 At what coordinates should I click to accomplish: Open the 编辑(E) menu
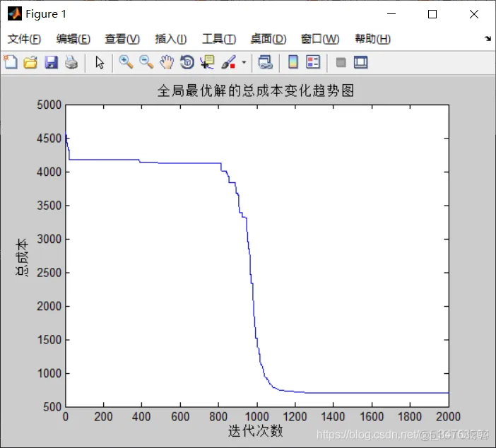click(x=73, y=39)
